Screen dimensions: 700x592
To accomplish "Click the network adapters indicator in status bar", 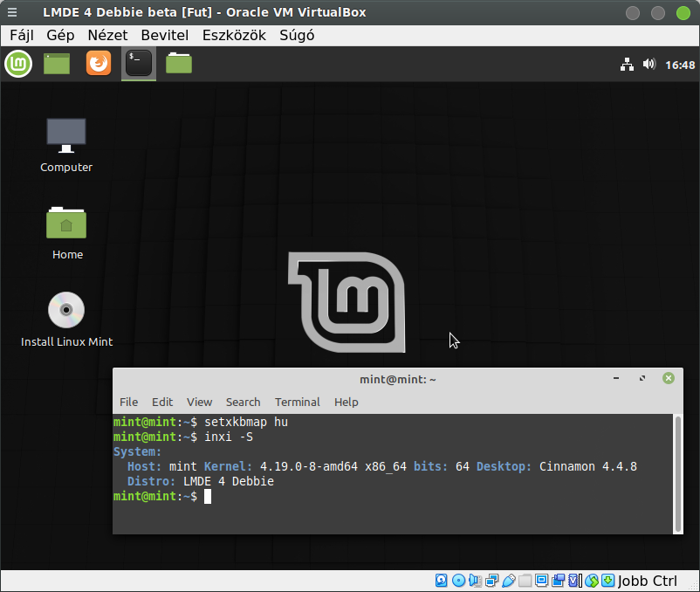I will (492, 581).
